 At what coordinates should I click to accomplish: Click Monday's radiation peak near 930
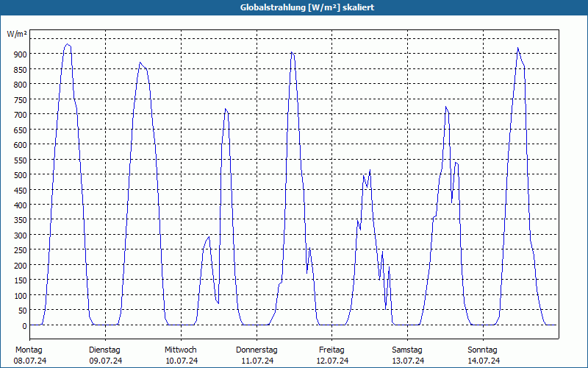coord(67,44)
